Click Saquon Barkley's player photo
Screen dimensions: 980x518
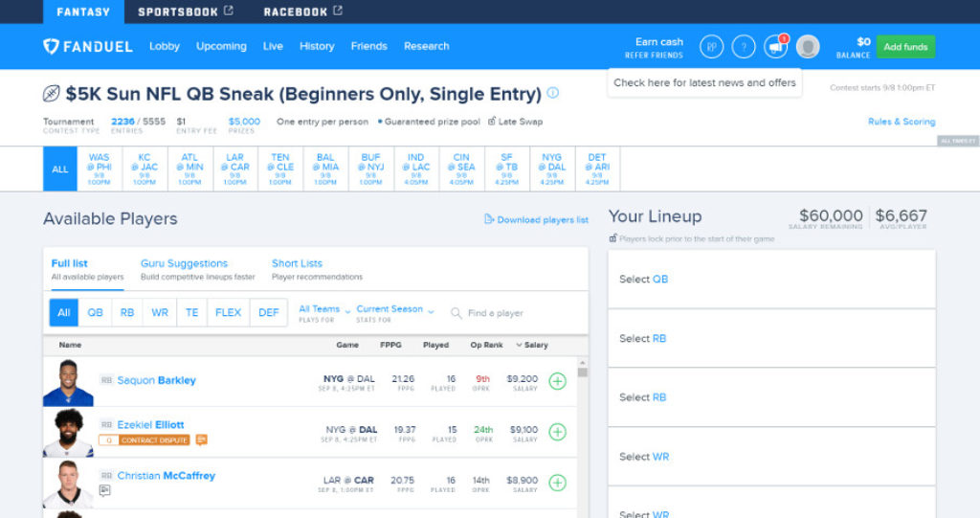[68, 382]
